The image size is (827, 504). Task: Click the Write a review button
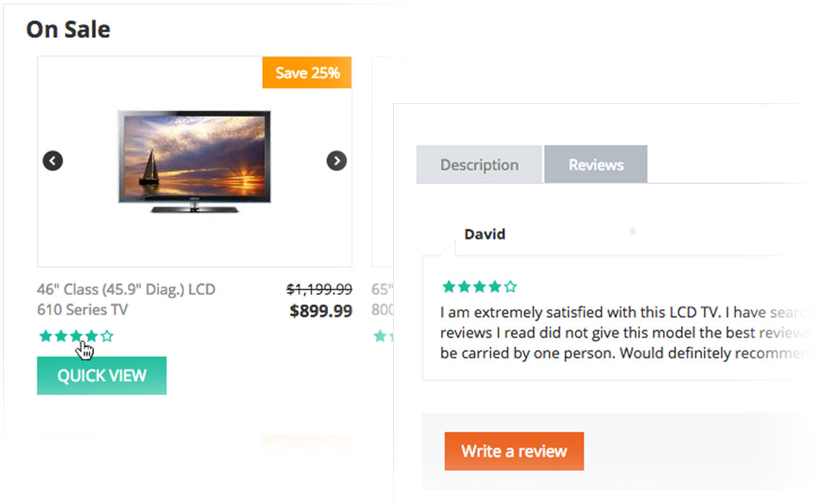514,451
